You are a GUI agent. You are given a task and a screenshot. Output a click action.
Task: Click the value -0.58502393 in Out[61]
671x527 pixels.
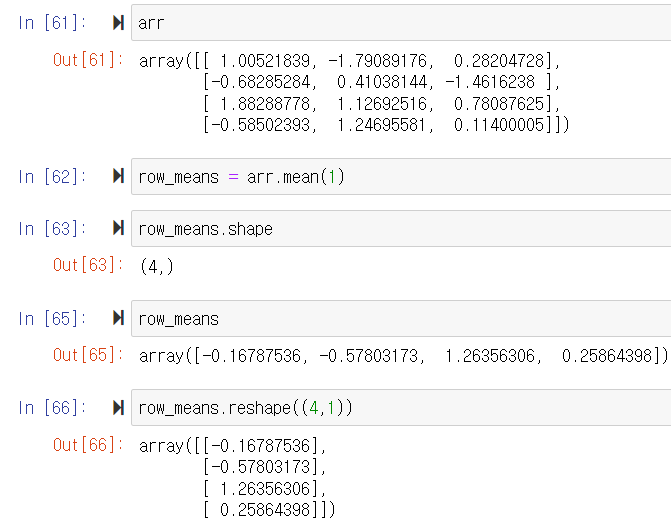[261, 125]
